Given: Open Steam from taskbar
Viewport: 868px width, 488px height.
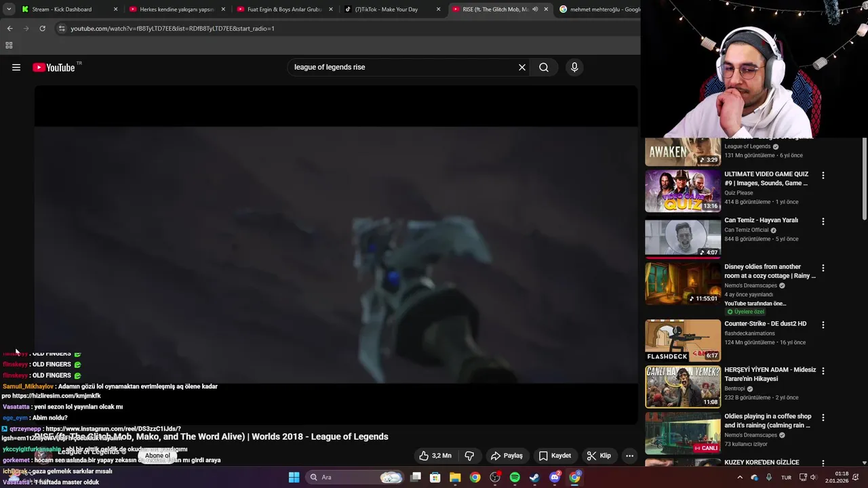Looking at the screenshot, I should 534,477.
